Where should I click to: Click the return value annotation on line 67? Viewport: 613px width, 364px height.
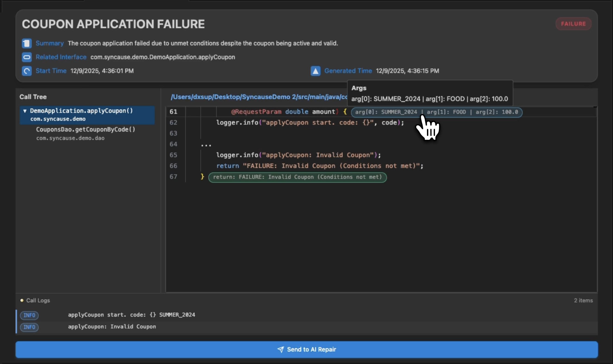point(297,177)
